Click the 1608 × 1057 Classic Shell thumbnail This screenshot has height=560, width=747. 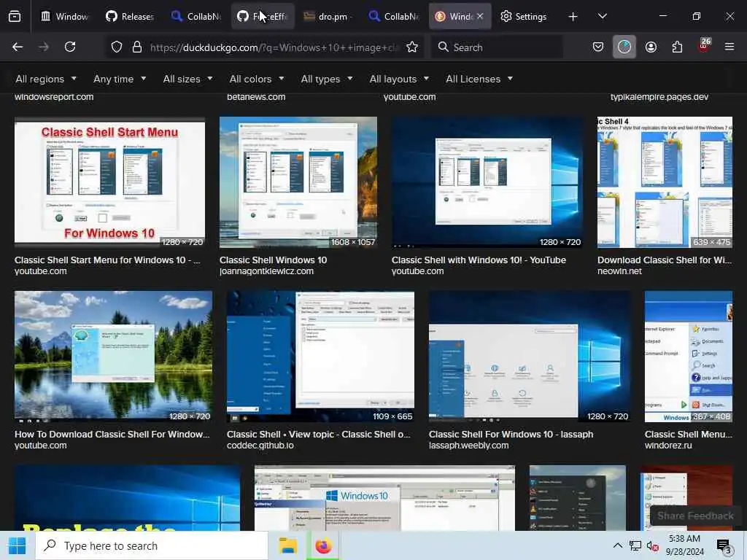click(x=298, y=182)
